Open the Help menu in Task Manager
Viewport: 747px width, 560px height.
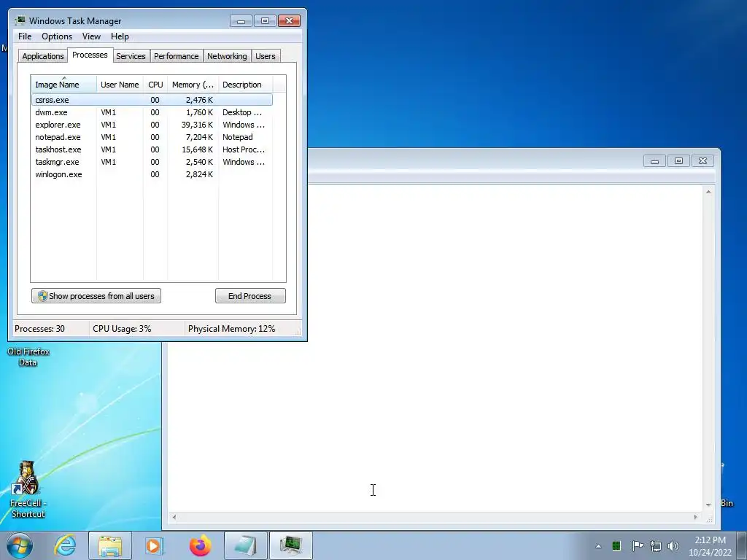click(x=120, y=36)
